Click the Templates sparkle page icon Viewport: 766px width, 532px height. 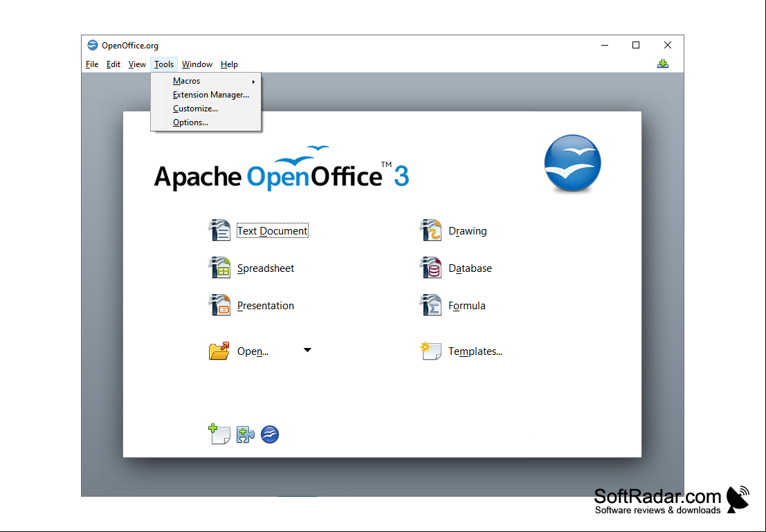click(x=430, y=351)
